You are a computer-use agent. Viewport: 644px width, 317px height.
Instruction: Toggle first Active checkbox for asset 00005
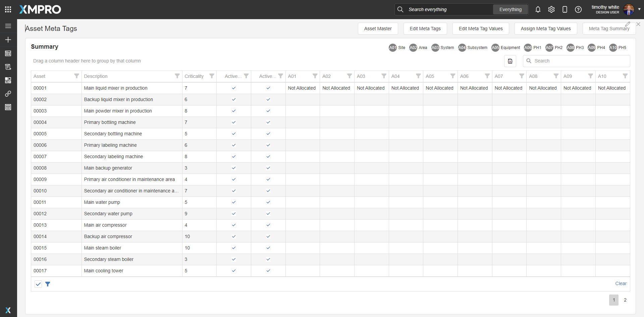[234, 134]
